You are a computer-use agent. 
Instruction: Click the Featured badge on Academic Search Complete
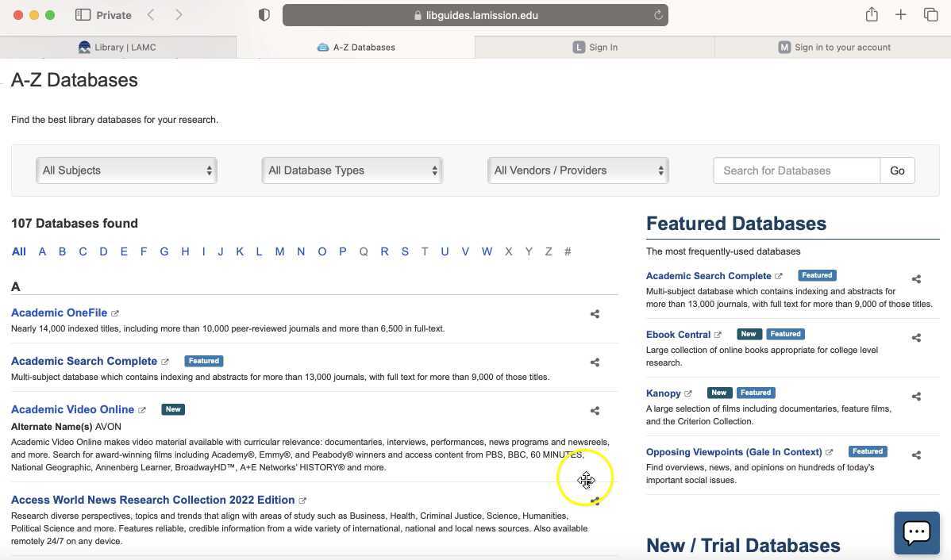coord(203,361)
